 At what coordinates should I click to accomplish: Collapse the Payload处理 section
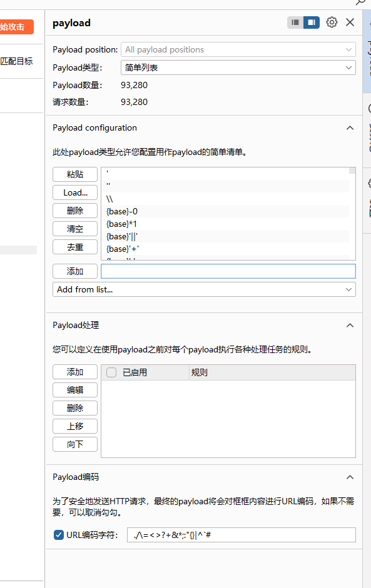pos(350,325)
